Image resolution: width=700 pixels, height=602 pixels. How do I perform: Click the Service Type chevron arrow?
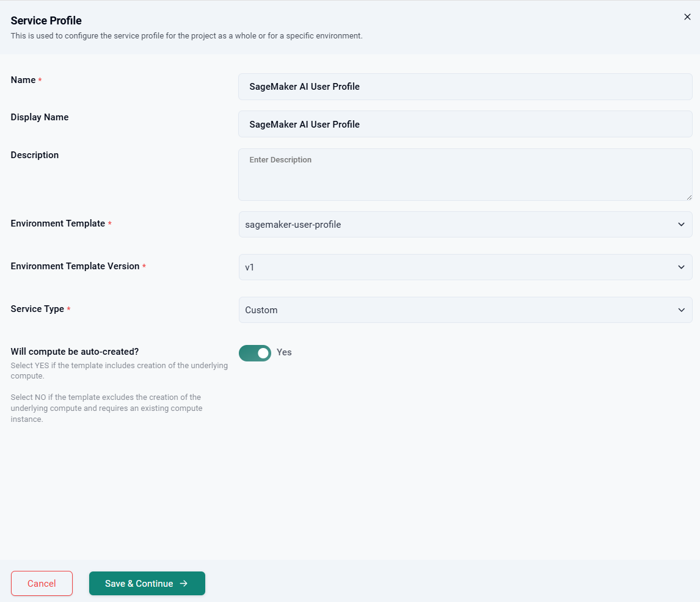pyautogui.click(x=681, y=310)
